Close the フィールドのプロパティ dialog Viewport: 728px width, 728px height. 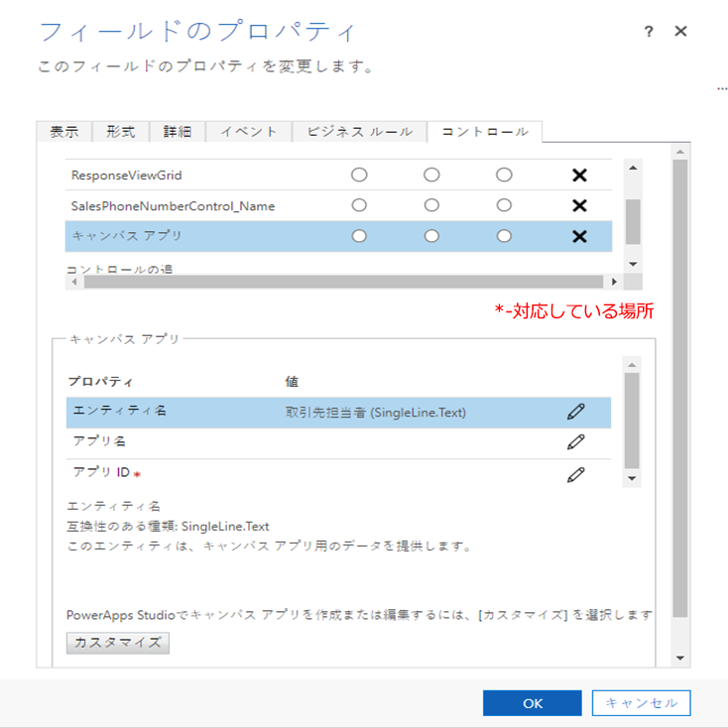pos(680,31)
